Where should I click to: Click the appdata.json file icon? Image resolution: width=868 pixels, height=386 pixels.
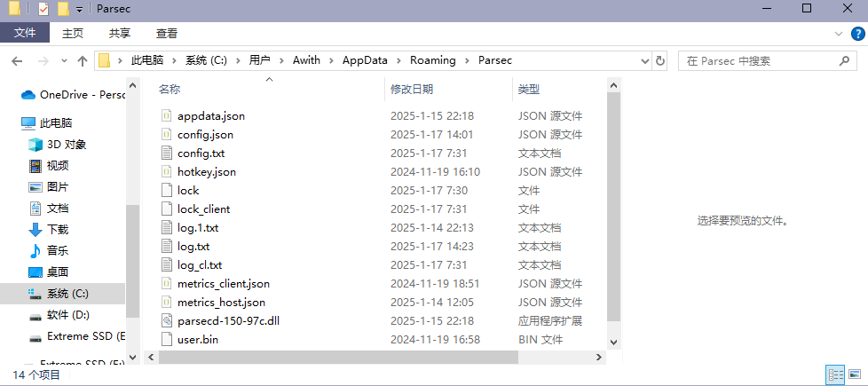pos(167,115)
